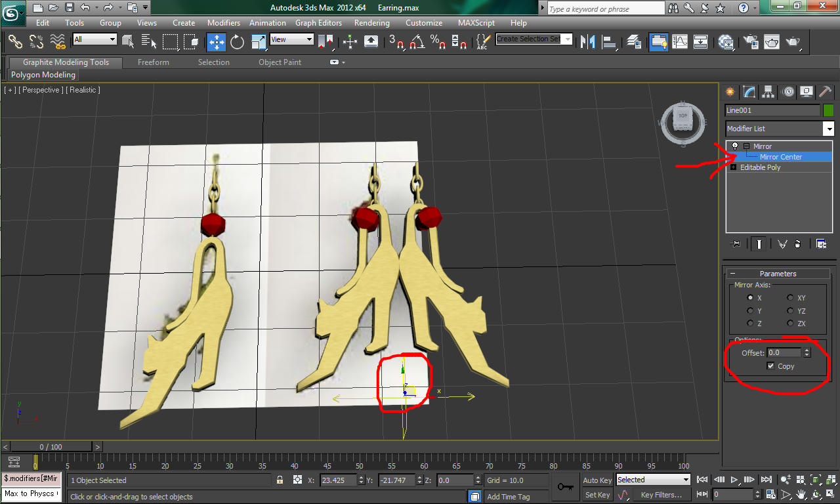840x504 pixels.
Task: Switch to the Freeform ribbon tab
Action: click(x=154, y=62)
